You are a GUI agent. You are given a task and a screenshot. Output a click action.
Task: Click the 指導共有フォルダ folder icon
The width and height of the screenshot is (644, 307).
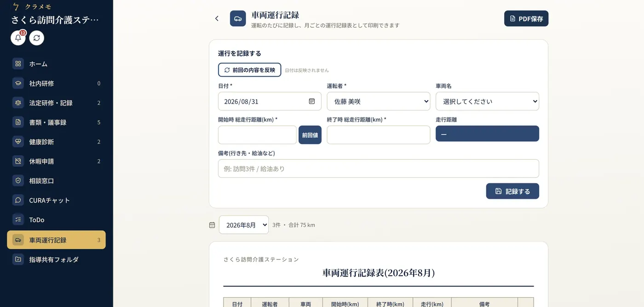[x=18, y=259]
